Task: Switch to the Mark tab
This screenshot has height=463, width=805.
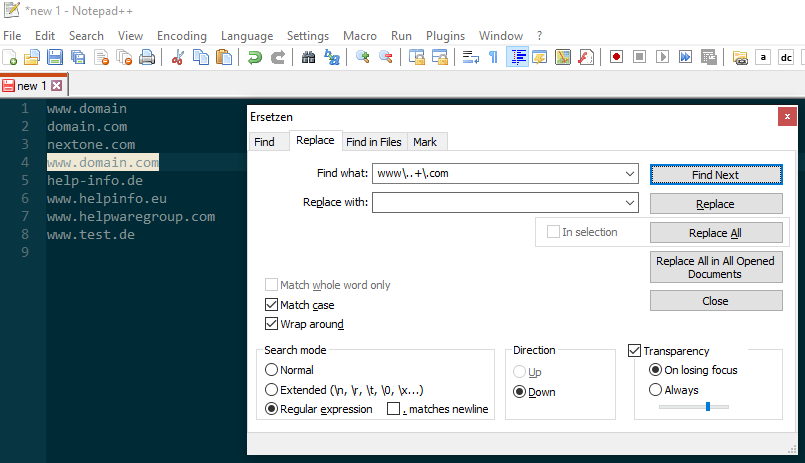Action: (425, 142)
